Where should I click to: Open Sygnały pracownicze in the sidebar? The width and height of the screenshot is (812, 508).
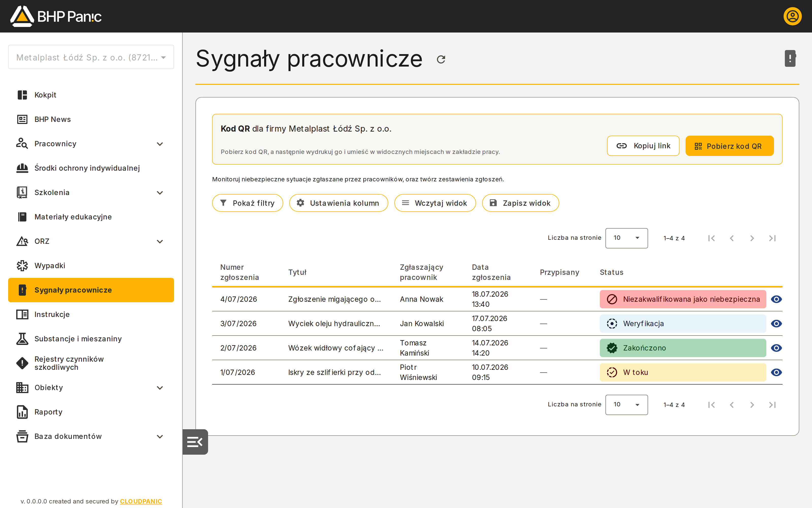tap(91, 290)
